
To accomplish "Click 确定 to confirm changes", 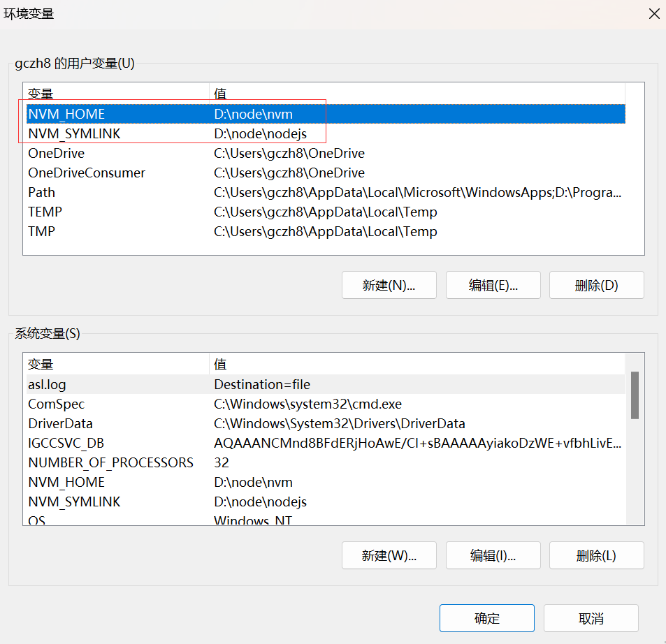I will click(x=487, y=618).
